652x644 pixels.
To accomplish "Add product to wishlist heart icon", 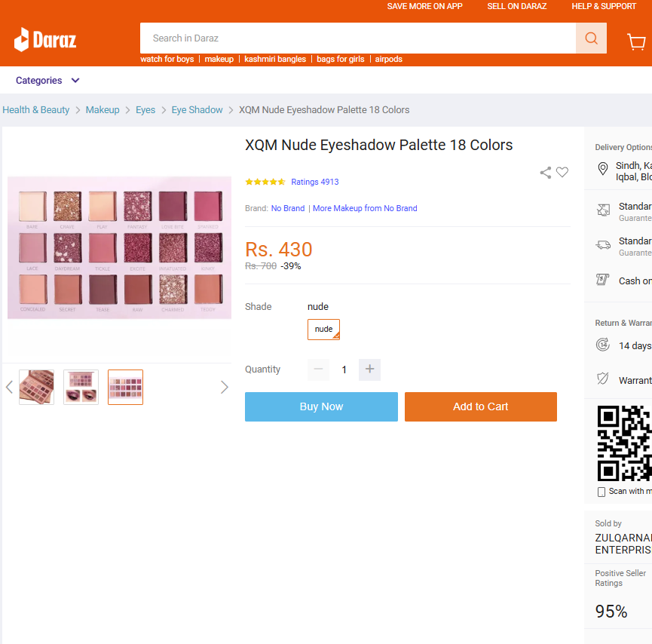I will tap(562, 172).
